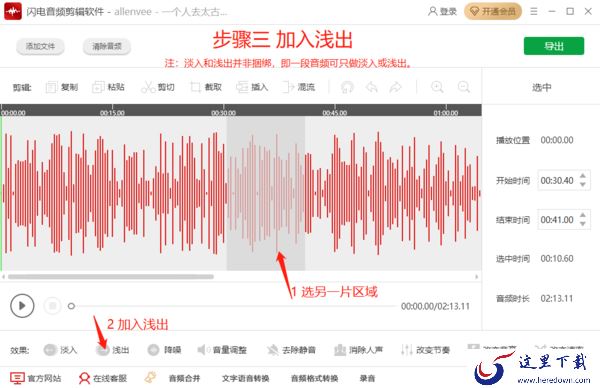This screenshot has width=600, height=388.
Task: Click the playback progress slider handle
Action: pyautogui.click(x=71, y=306)
